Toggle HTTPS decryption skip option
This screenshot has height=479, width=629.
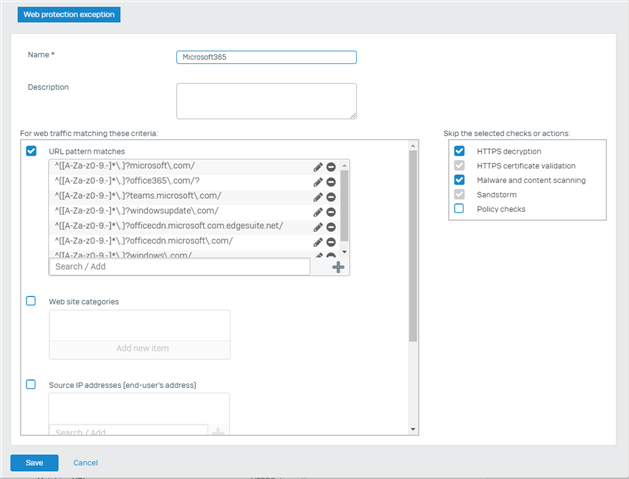459,151
